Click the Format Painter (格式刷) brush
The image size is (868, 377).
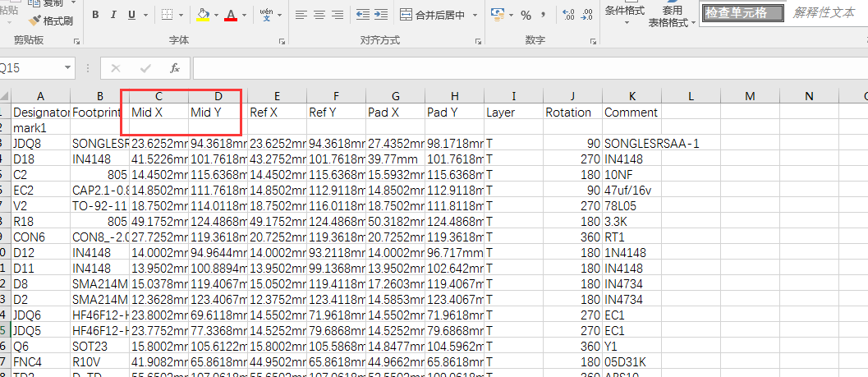(x=51, y=21)
